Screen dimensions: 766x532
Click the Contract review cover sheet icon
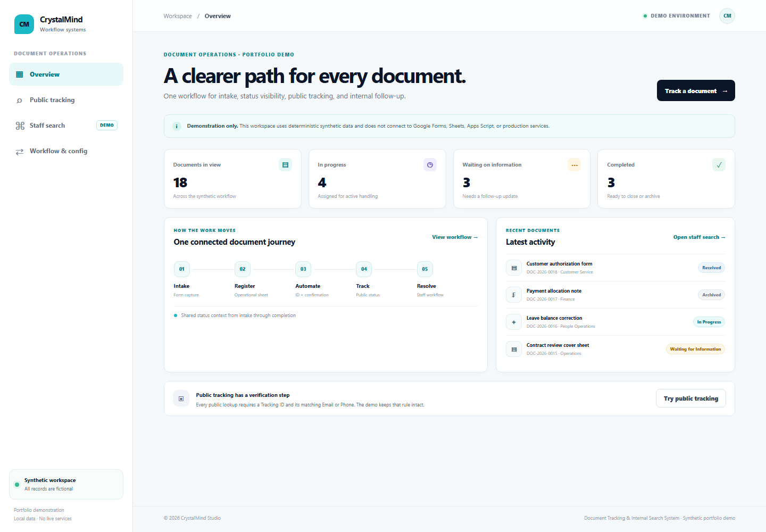tap(514, 349)
